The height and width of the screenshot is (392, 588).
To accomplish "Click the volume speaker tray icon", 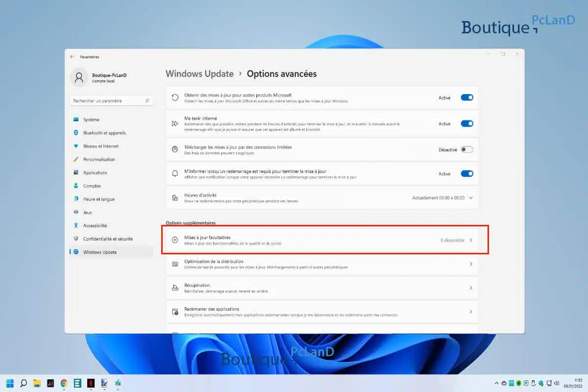I will point(557,383).
